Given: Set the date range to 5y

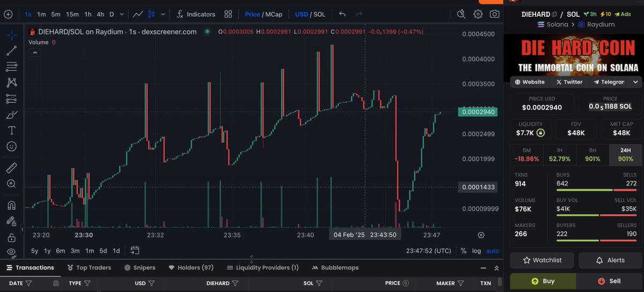Looking at the screenshot, I should [34, 251].
